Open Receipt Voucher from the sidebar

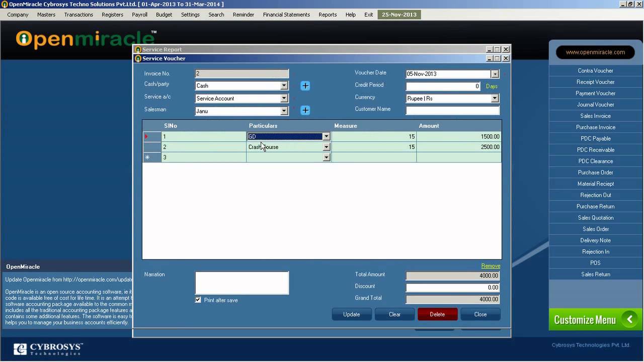click(596, 82)
